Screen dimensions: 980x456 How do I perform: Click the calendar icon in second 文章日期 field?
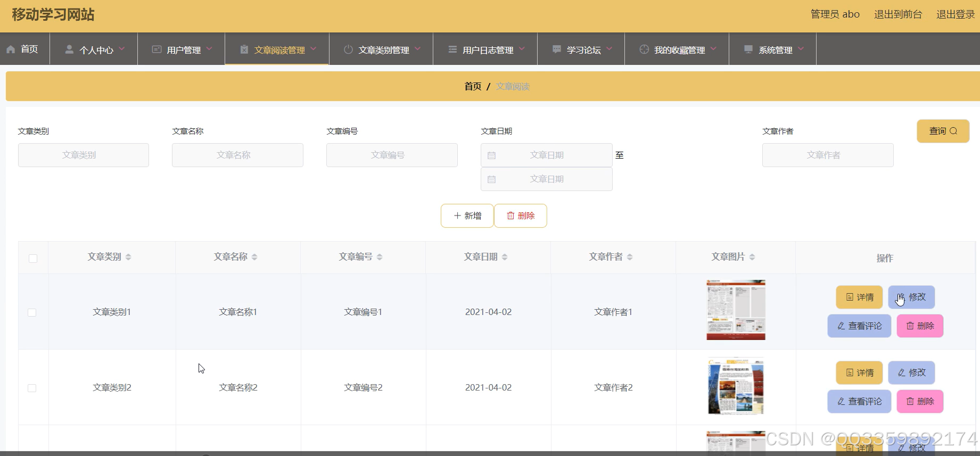coord(492,179)
